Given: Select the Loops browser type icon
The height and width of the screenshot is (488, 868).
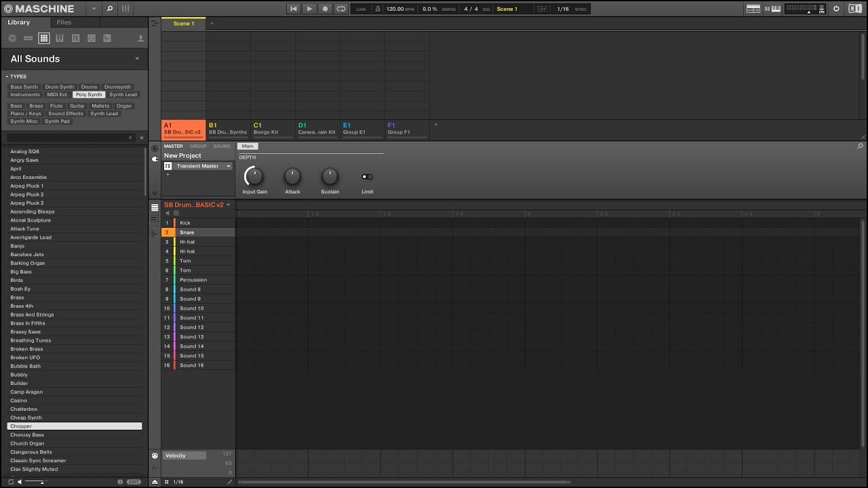Looking at the screenshot, I should coord(92,39).
